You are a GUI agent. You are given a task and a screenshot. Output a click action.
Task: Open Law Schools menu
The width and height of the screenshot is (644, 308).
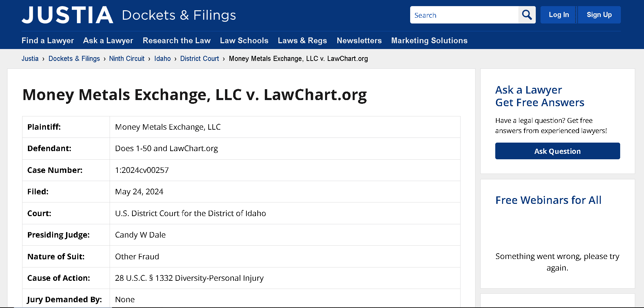click(x=244, y=40)
